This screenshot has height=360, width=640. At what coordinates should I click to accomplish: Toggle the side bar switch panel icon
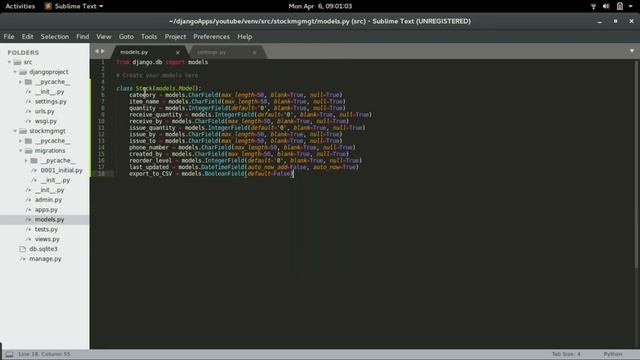coord(9,354)
